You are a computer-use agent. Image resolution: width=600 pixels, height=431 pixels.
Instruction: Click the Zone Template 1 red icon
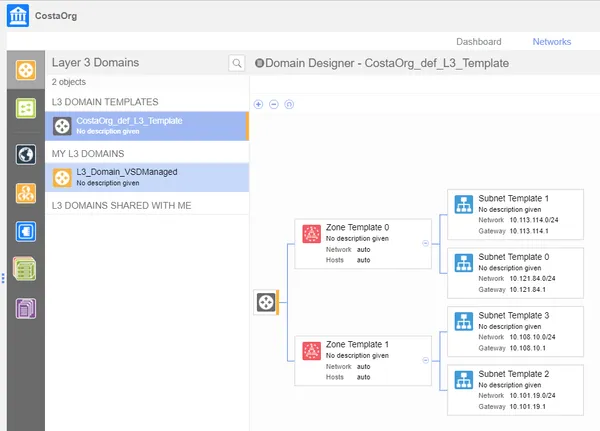click(311, 351)
